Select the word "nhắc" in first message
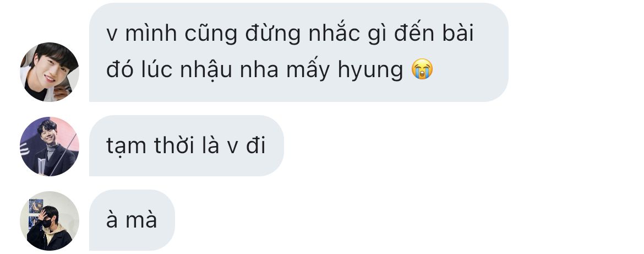The height and width of the screenshot is (254, 644). [x=334, y=33]
